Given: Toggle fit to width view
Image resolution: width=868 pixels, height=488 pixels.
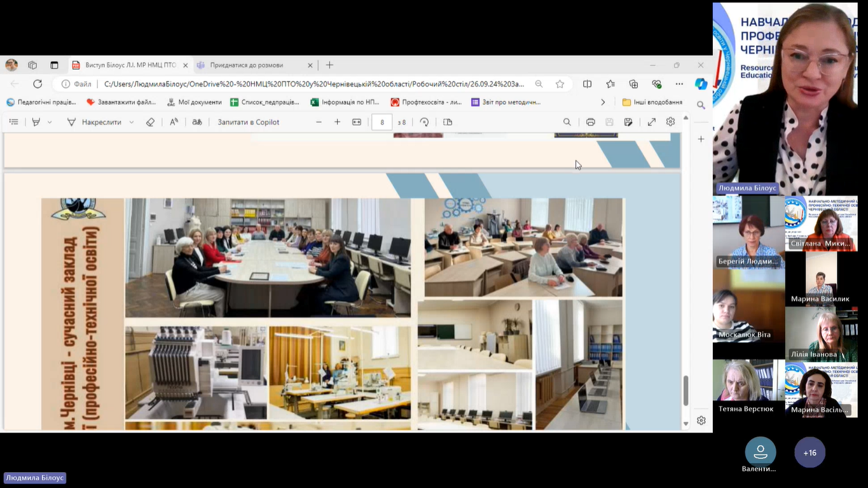Looking at the screenshot, I should pos(357,122).
